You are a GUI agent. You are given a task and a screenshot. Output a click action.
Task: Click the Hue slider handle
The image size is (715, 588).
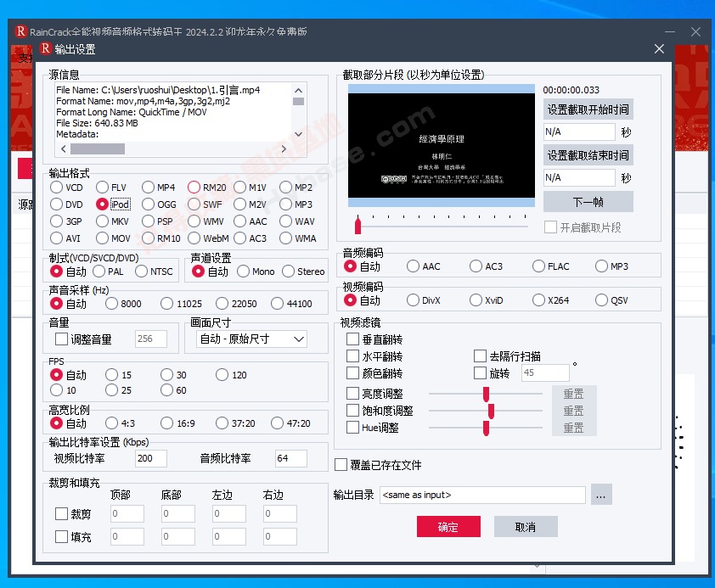(x=486, y=428)
